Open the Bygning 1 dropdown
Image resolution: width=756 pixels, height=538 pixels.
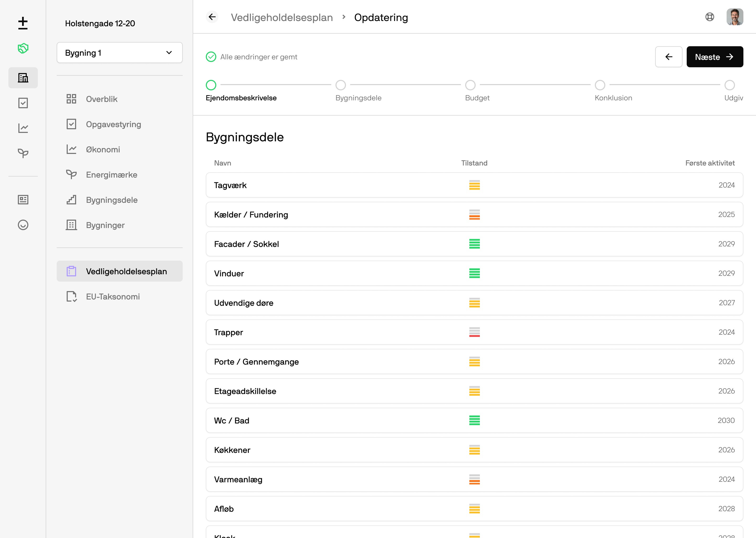119,53
